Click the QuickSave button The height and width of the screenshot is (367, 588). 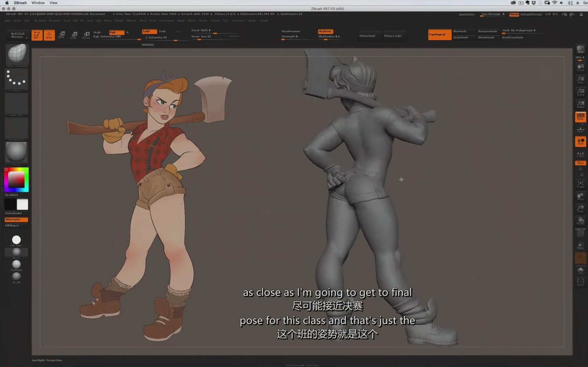(466, 14)
